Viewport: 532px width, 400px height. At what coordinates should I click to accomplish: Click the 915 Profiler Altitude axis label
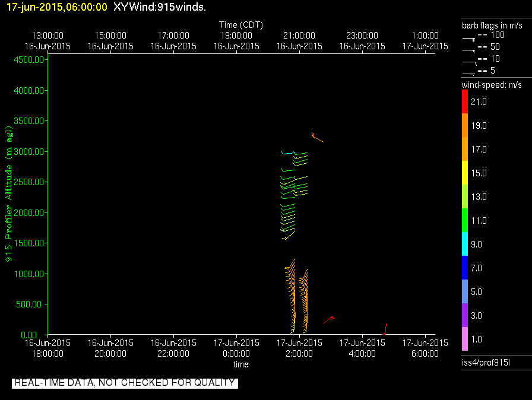pos(8,193)
